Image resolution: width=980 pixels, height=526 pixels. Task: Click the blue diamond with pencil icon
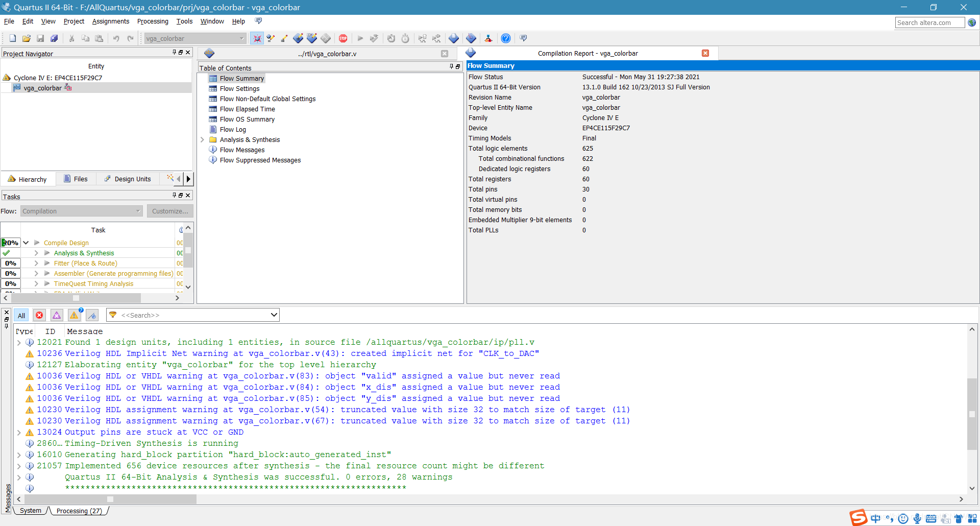(x=298, y=38)
